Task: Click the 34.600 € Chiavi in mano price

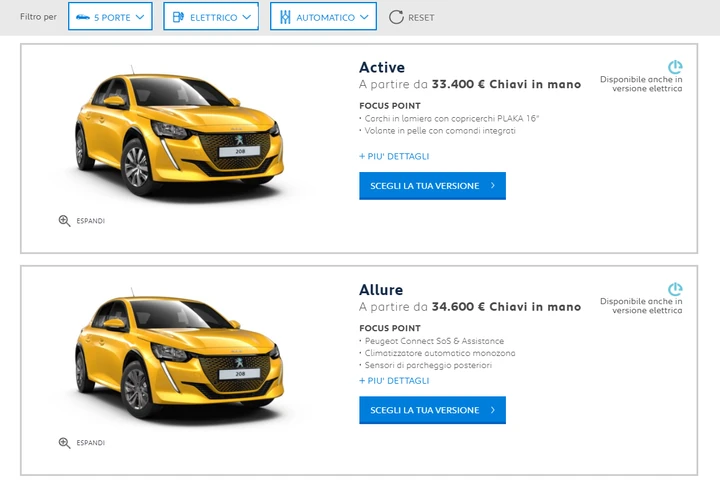Action: tap(506, 307)
